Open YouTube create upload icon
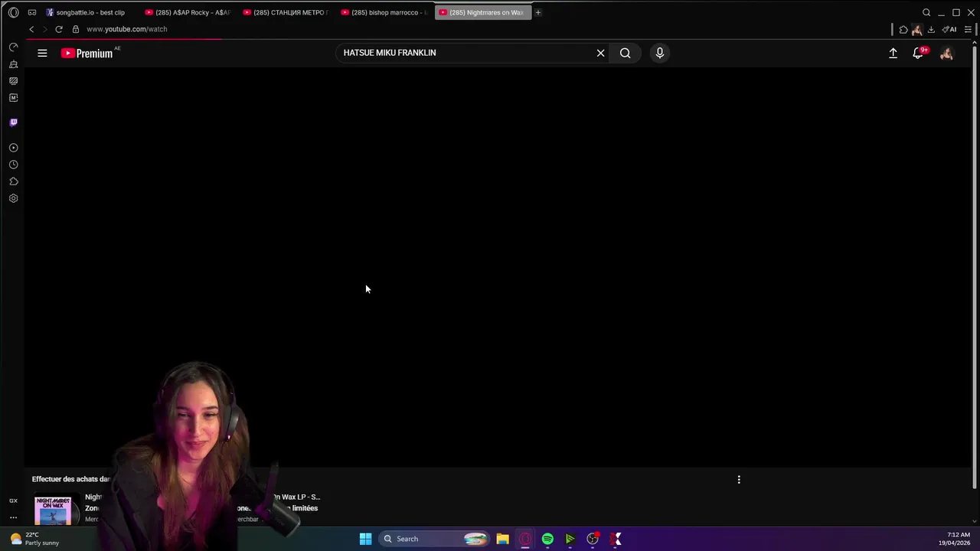Screen dimensions: 980x551 click(x=893, y=53)
